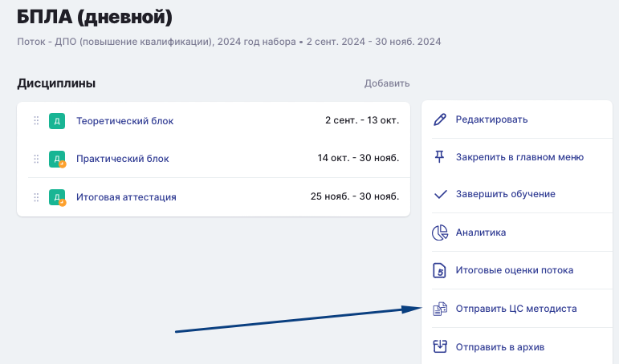Select Итоговые оценки потока menu entry
This screenshot has height=364, width=619.
[514, 270]
